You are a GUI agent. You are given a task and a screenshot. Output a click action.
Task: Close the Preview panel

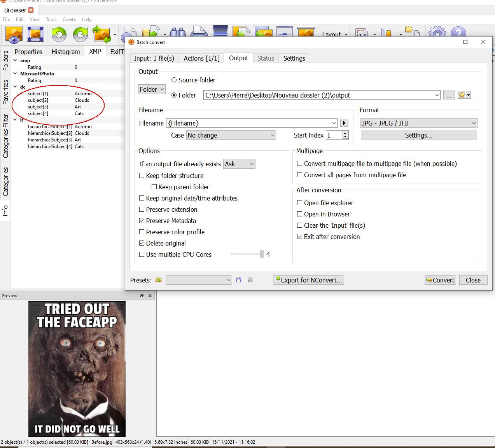150,296
